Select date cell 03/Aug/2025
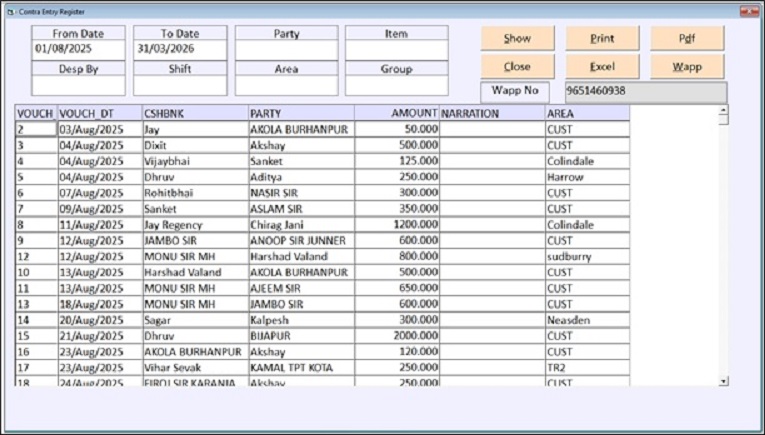 (x=100, y=129)
